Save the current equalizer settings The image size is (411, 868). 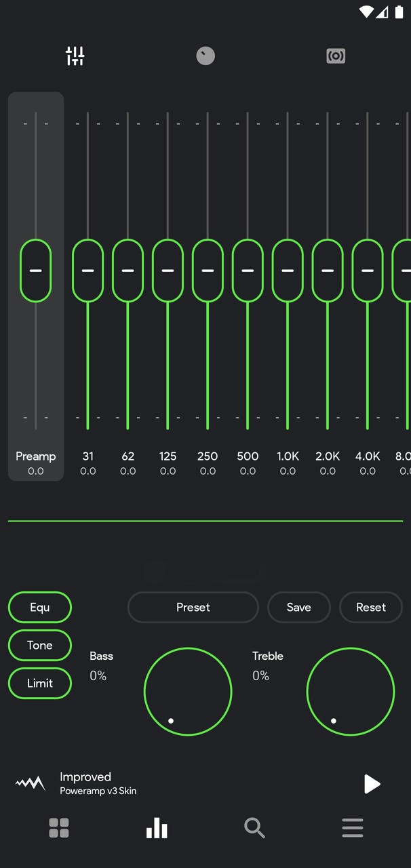(298, 607)
